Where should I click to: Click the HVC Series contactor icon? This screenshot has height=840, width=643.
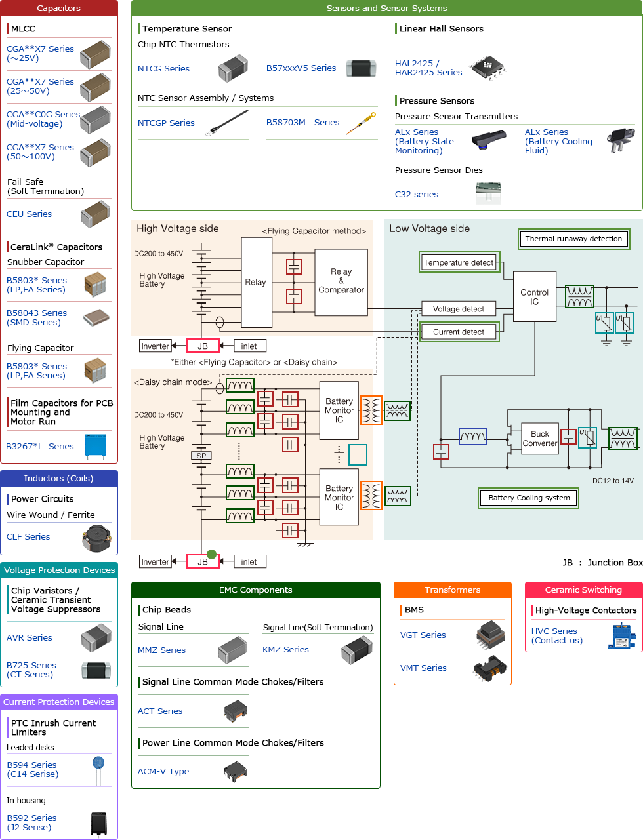(x=622, y=636)
